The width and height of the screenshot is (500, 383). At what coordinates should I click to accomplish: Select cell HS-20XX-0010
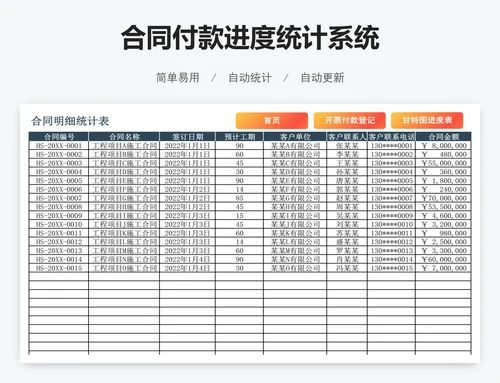pyautogui.click(x=59, y=224)
